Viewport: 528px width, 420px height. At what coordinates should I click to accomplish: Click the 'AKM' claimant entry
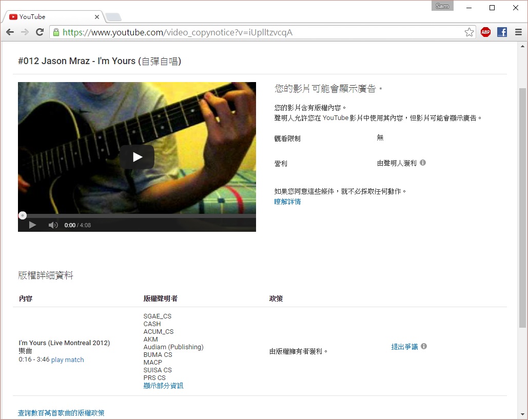click(x=150, y=339)
